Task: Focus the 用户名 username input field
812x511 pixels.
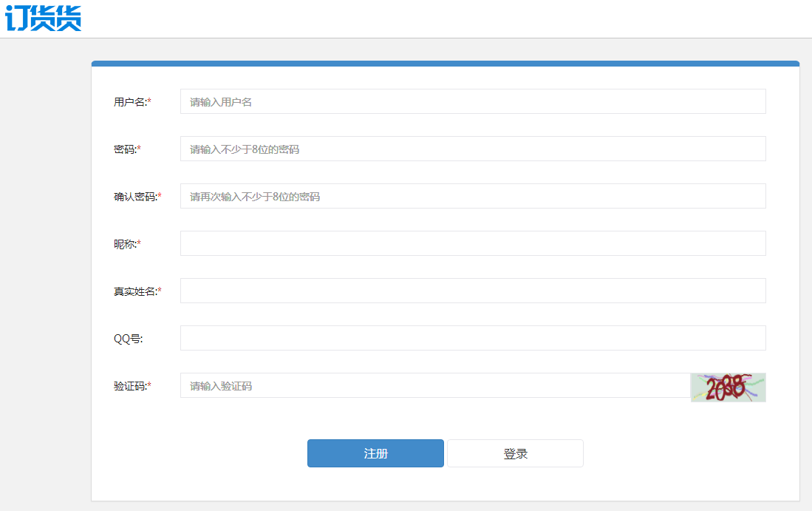Action: [473, 101]
